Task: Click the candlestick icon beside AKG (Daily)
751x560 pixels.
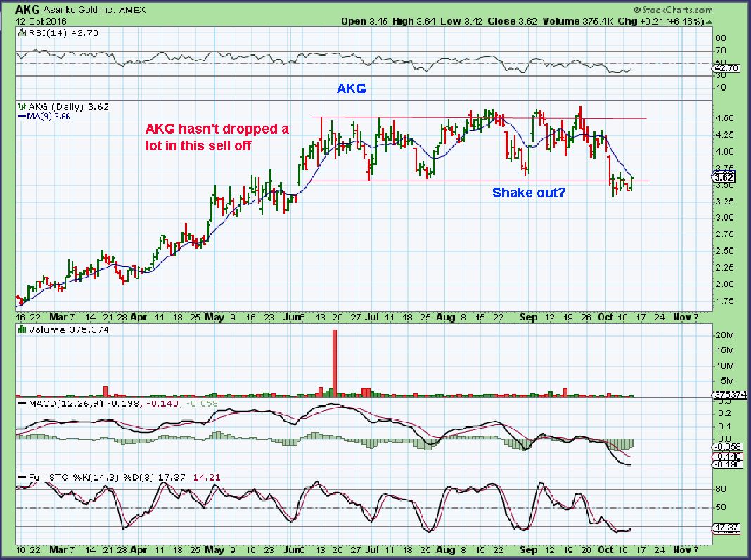Action: coord(22,106)
